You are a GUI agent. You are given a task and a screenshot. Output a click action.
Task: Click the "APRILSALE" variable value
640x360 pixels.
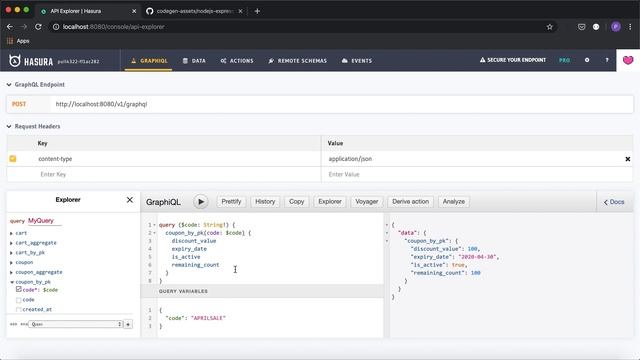pyautogui.click(x=208, y=318)
